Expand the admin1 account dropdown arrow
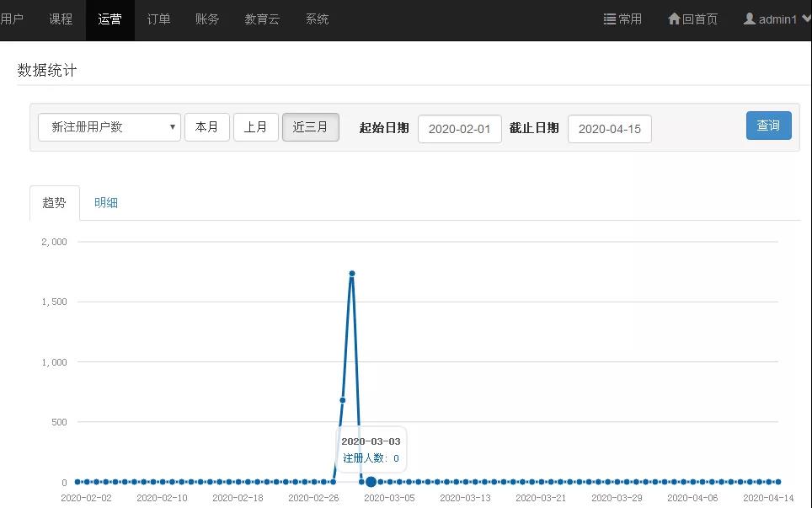 click(x=805, y=19)
